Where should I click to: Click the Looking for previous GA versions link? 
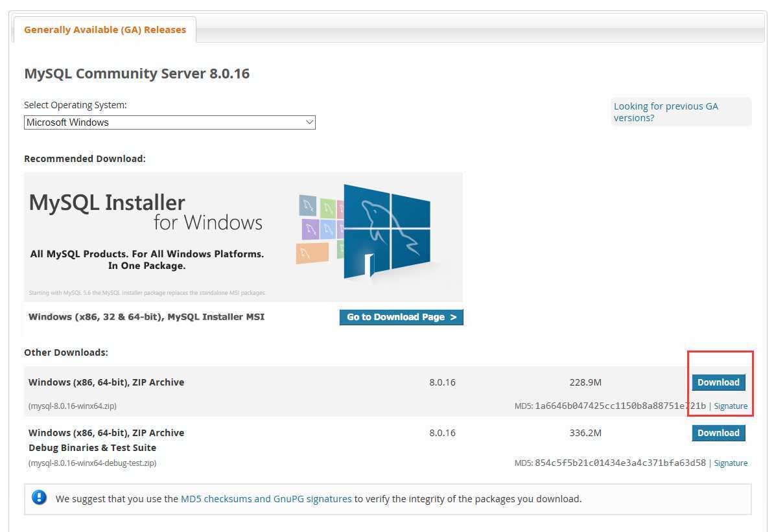point(665,112)
